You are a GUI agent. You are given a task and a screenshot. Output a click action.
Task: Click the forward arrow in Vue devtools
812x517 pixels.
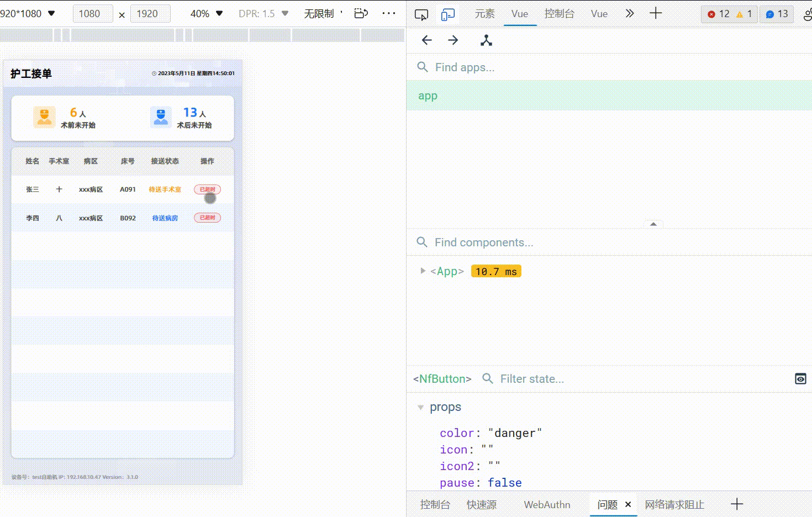pyautogui.click(x=453, y=40)
